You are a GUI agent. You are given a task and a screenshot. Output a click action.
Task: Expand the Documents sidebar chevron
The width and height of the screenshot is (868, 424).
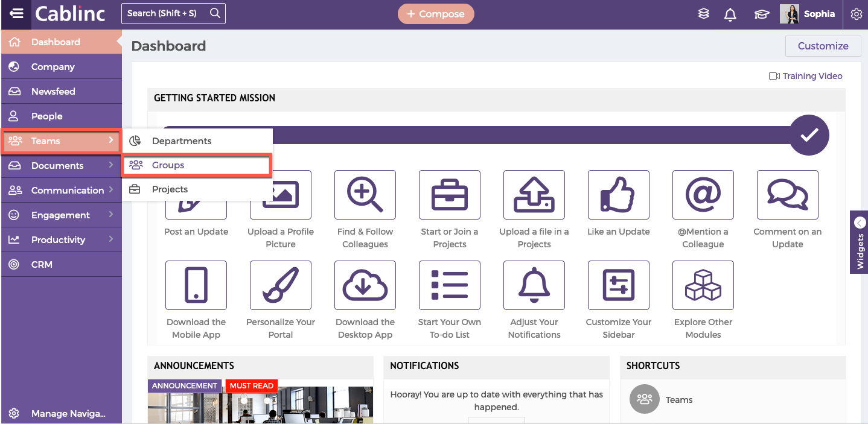110,165
